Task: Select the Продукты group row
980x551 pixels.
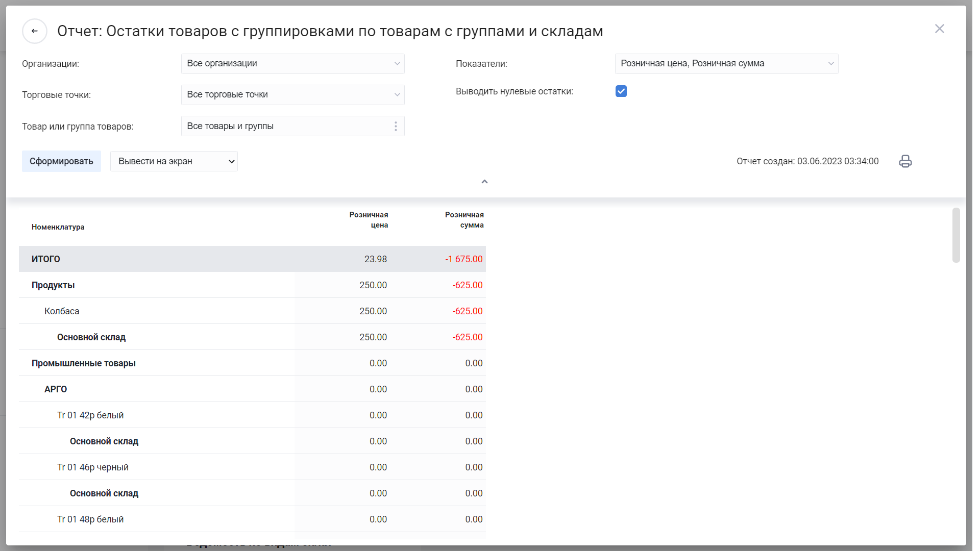Action: (53, 285)
